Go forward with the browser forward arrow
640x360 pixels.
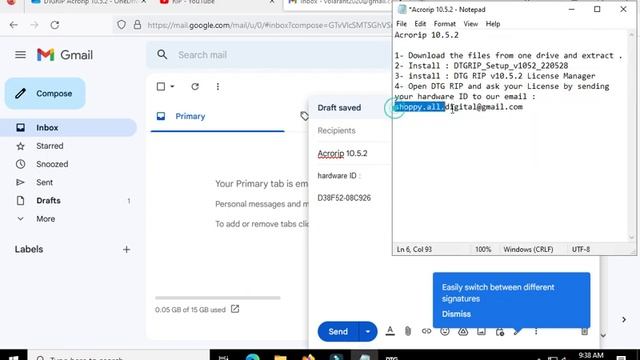[34, 25]
